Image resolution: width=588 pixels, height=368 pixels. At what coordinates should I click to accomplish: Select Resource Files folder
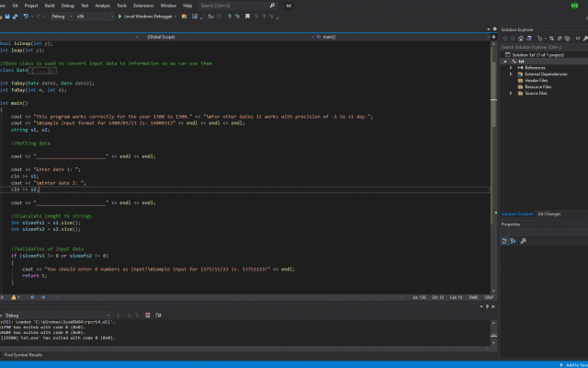537,87
